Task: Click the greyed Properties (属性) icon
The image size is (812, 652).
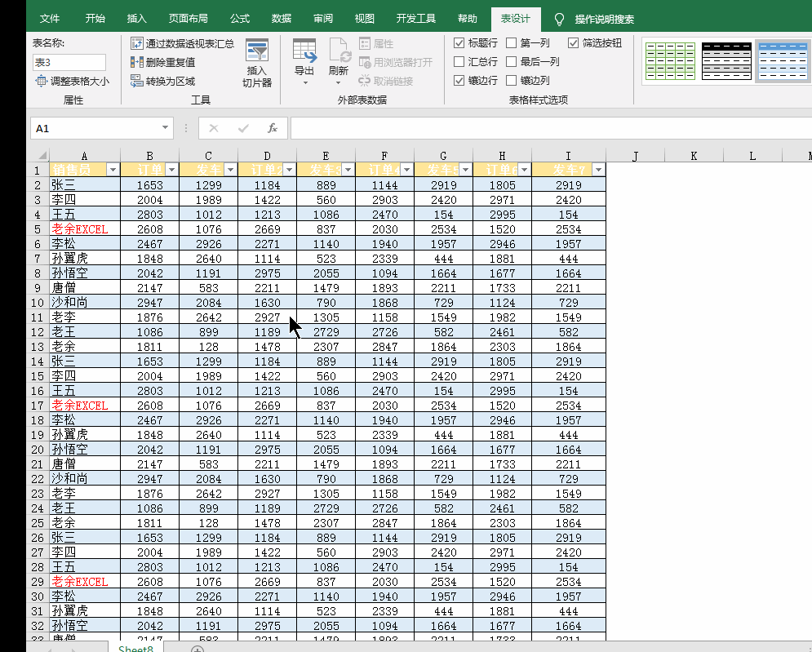Action: (x=365, y=43)
